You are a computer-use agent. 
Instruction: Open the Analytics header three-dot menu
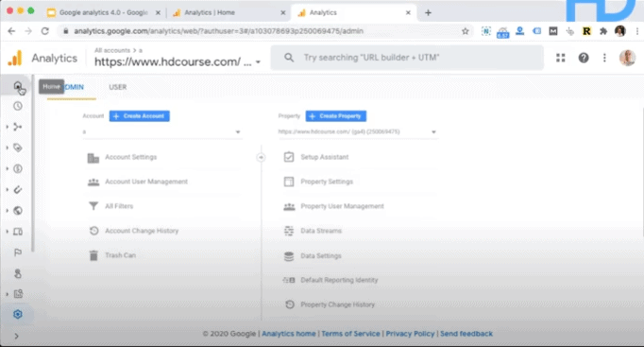(x=604, y=58)
